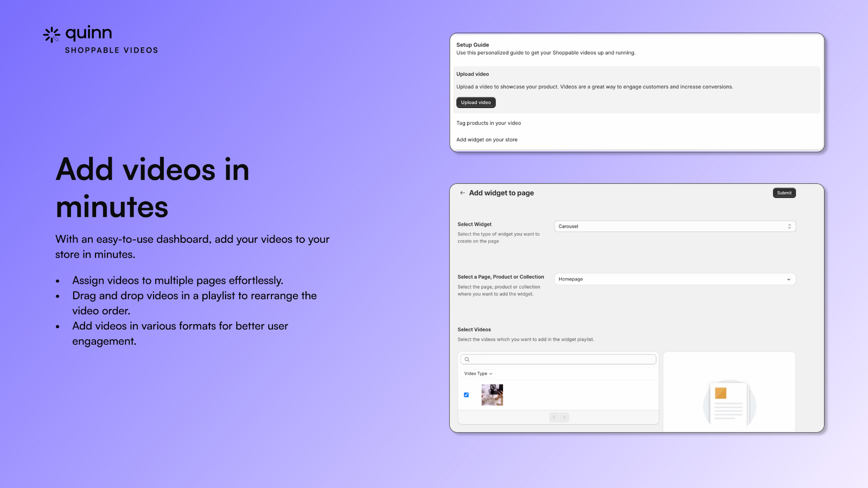868x488 pixels.
Task: Click the stepper arrows on the Carousel selector
Action: click(x=790, y=226)
